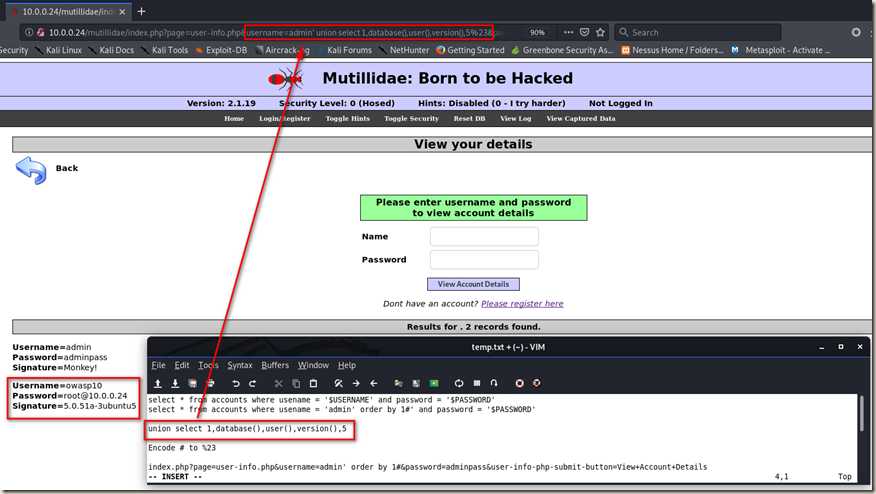Click the View Log link

(x=516, y=118)
